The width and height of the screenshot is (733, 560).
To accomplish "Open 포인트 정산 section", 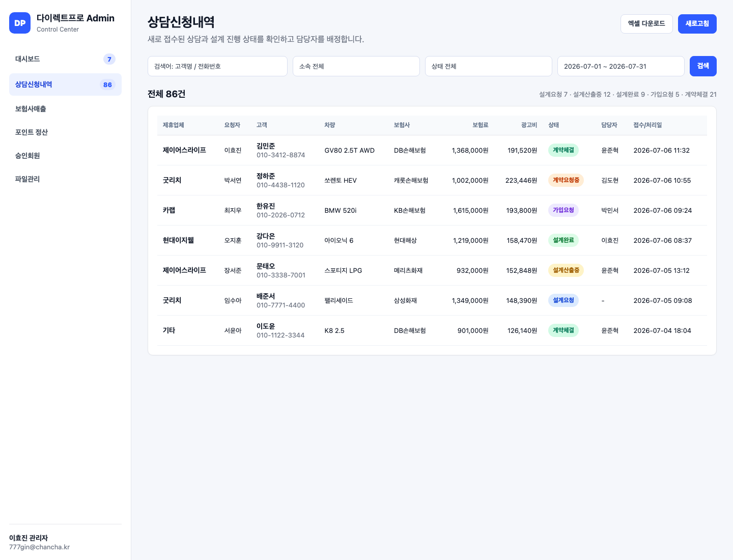I will (65, 132).
